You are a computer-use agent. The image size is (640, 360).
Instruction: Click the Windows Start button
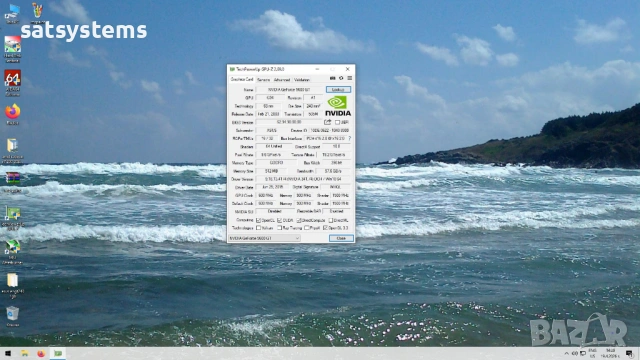[8, 353]
